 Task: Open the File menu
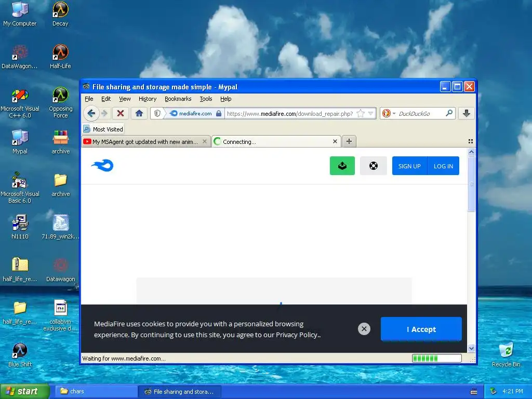(x=89, y=99)
